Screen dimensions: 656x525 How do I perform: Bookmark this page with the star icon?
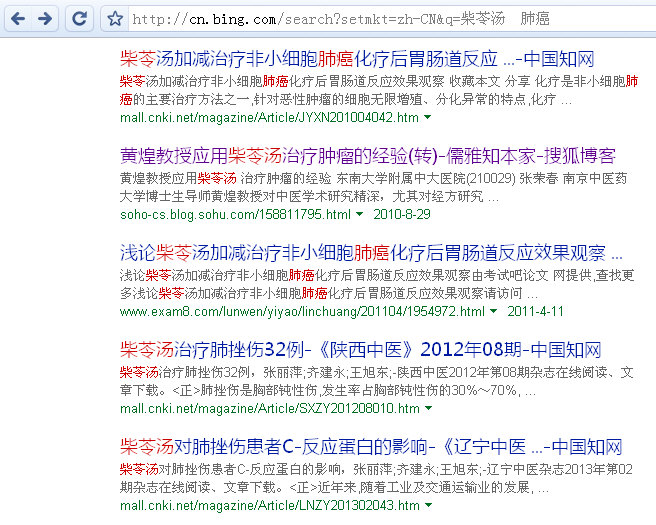(114, 19)
